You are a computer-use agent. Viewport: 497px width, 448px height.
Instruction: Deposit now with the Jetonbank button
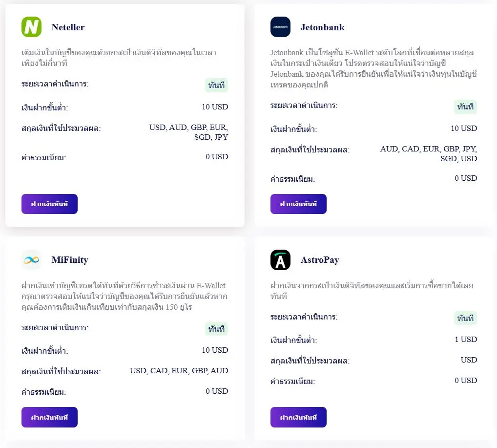[x=298, y=204]
